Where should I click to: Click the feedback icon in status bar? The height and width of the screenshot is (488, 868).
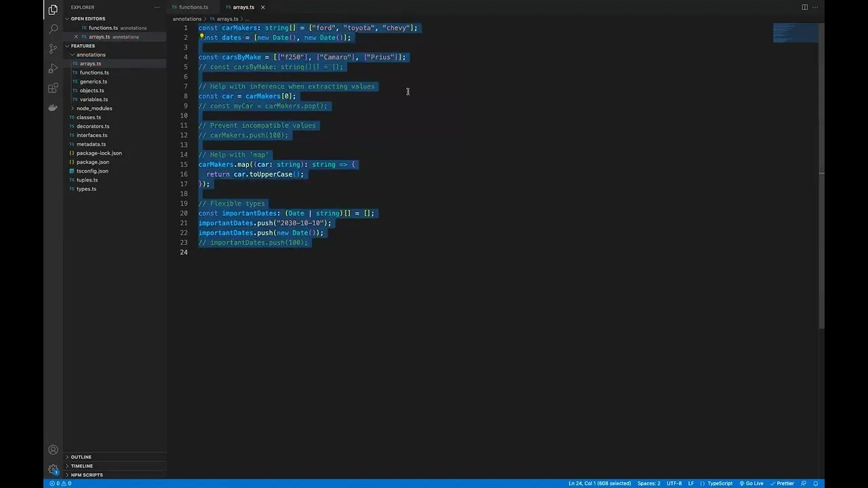[x=804, y=483]
